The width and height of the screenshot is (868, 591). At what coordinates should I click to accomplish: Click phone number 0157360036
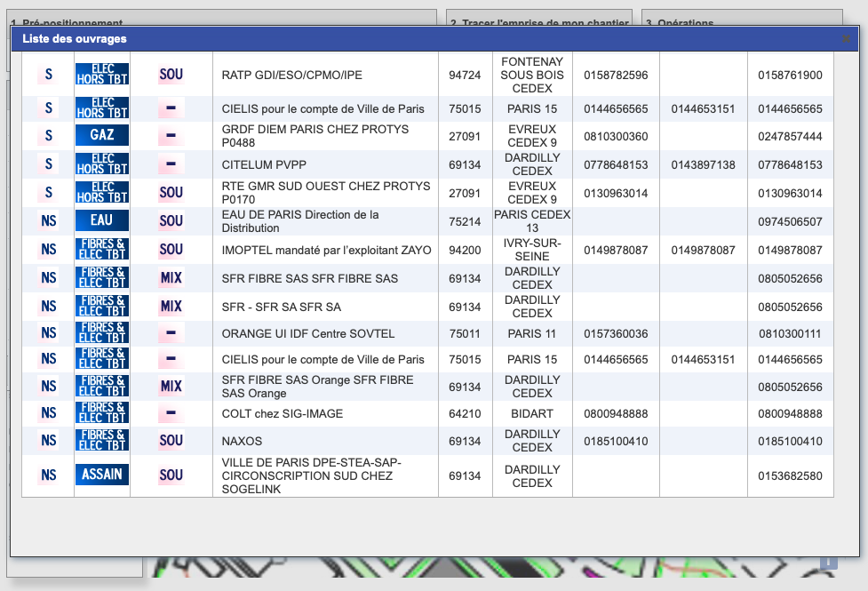[x=616, y=333]
